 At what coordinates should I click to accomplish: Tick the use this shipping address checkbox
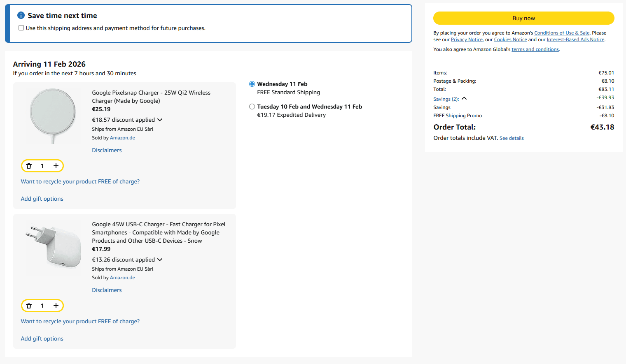point(21,28)
